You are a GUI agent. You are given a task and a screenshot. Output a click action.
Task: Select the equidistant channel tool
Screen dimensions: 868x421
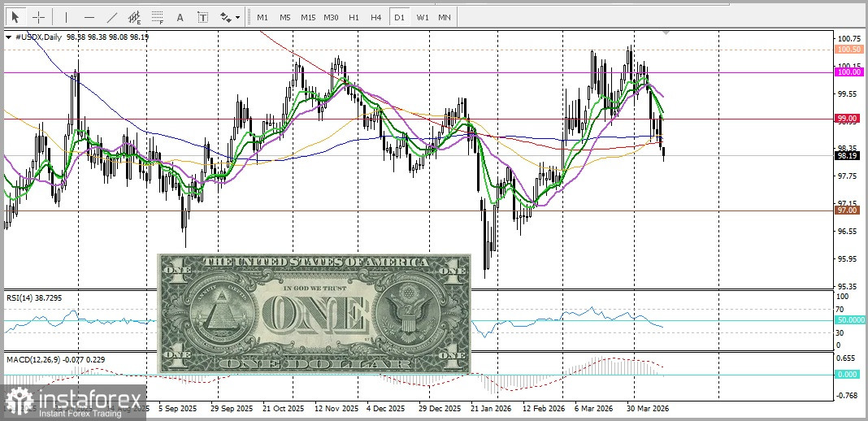point(135,17)
